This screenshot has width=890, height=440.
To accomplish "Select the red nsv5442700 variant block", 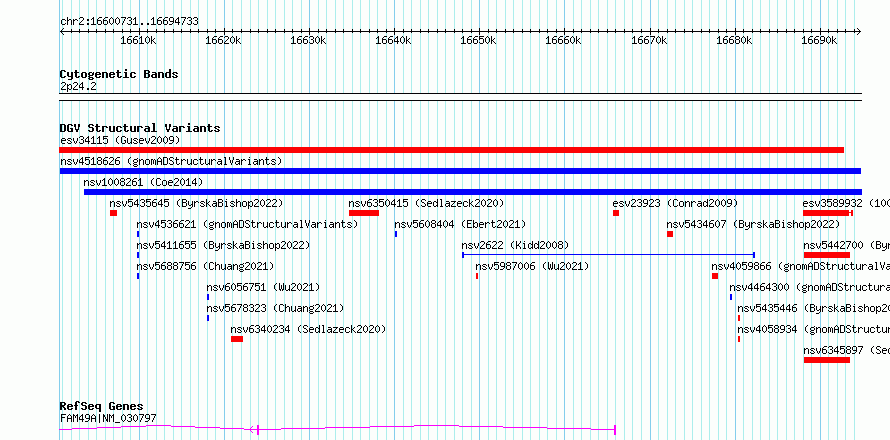I will (827, 255).
